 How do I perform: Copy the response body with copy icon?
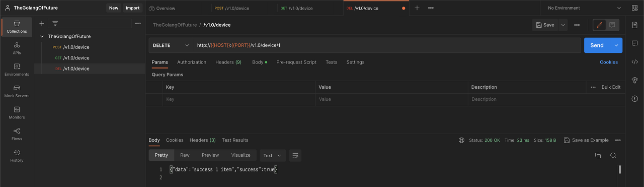point(598,155)
